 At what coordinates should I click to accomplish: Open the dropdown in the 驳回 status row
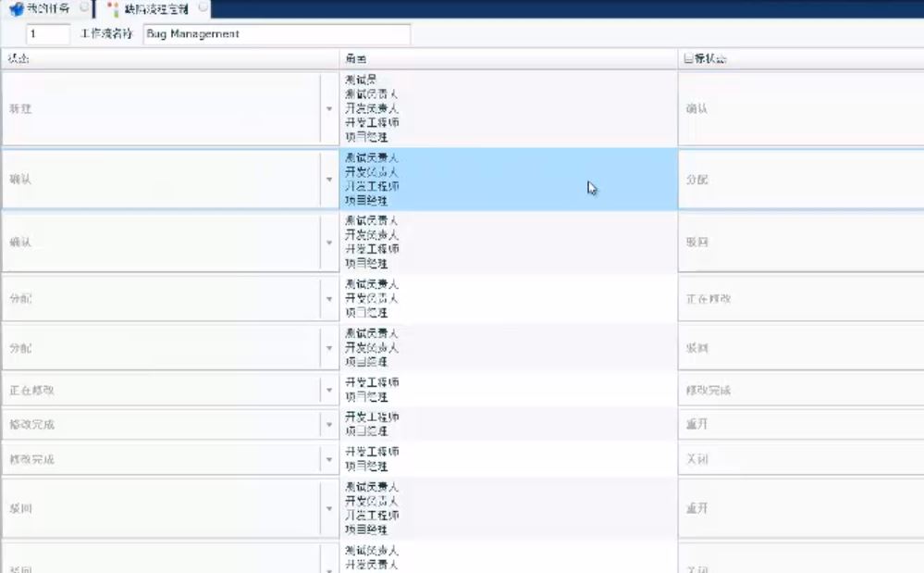[x=330, y=507]
